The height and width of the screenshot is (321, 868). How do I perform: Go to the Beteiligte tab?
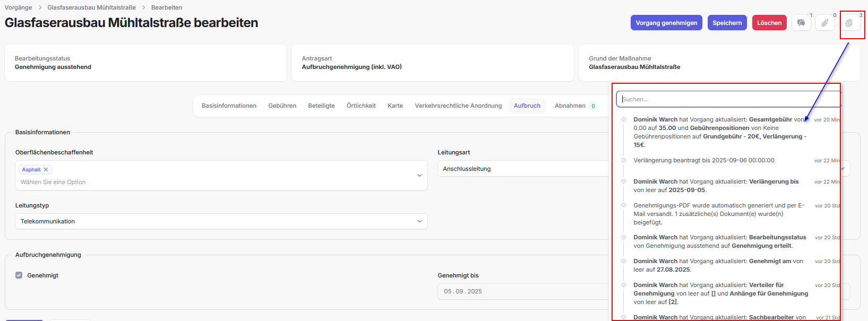pos(321,106)
